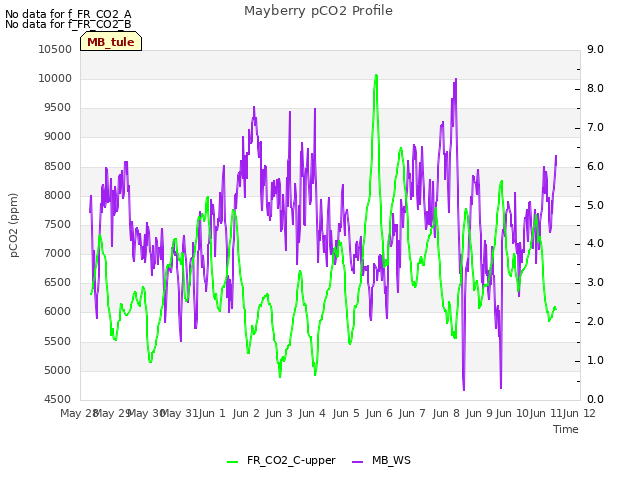Click the purple MB_WS legend line swatch
The image size is (640, 480).
[x=357, y=462]
